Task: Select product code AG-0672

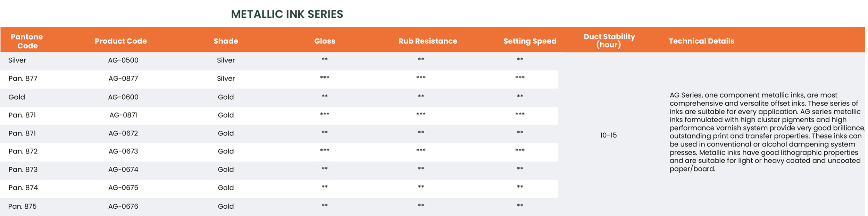Action: [x=123, y=133]
